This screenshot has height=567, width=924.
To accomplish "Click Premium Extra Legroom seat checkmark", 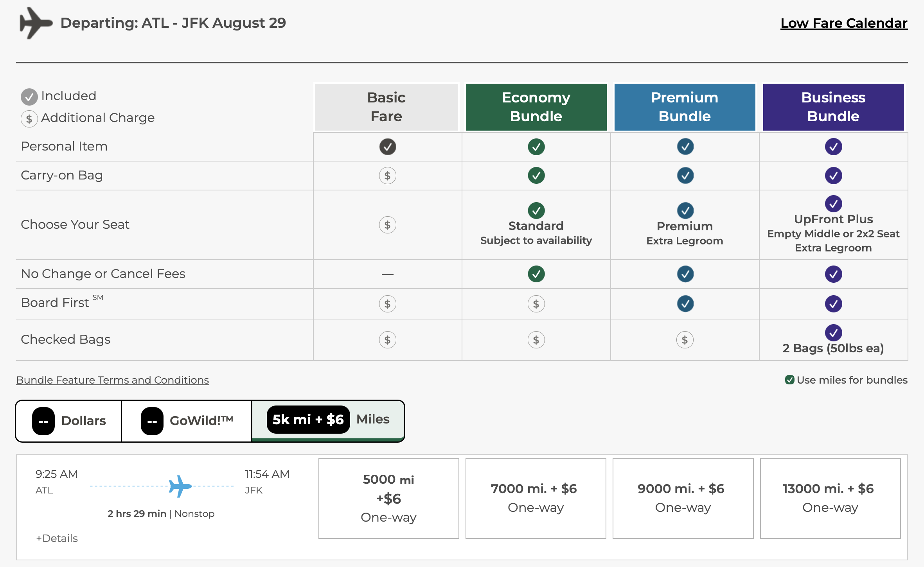I will pos(685,210).
